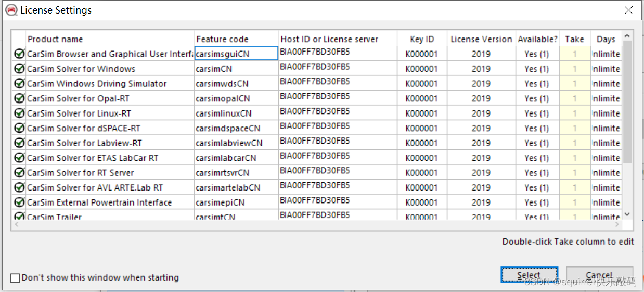Click the License Version column header
Image resolution: width=644 pixels, height=292 pixels.
481,39
